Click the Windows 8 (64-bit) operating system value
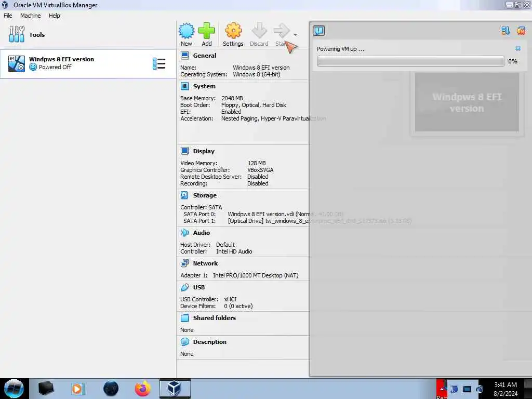This screenshot has width=532, height=399. (x=257, y=74)
